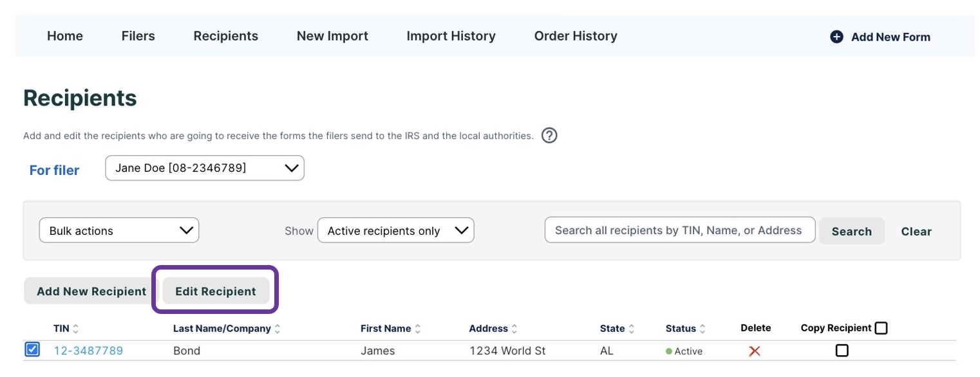Screen dimensions: 980x377
Task: Uncheck the row checkbox for James Bond
Action: (32, 350)
